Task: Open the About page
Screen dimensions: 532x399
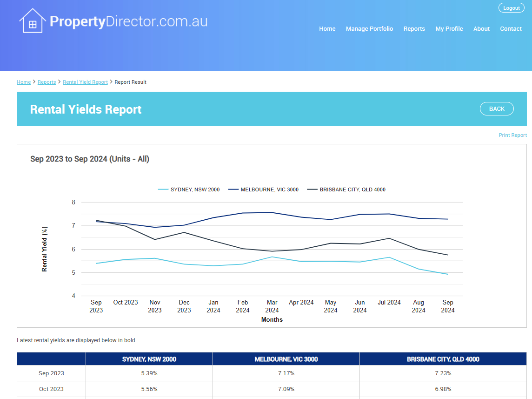Action: tap(481, 28)
